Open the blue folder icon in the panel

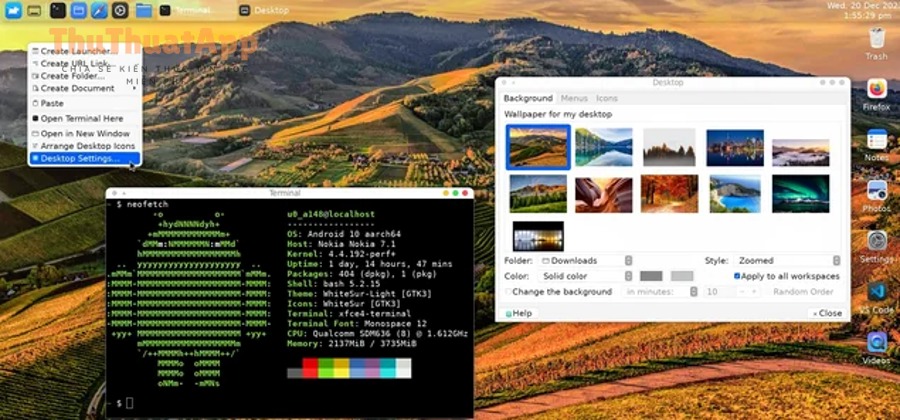tap(144, 10)
